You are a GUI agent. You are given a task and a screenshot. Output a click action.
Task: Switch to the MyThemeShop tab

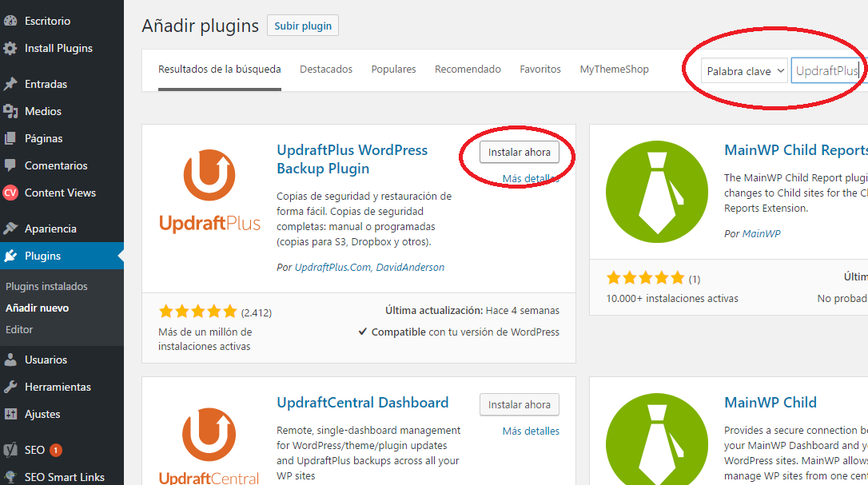(x=615, y=70)
